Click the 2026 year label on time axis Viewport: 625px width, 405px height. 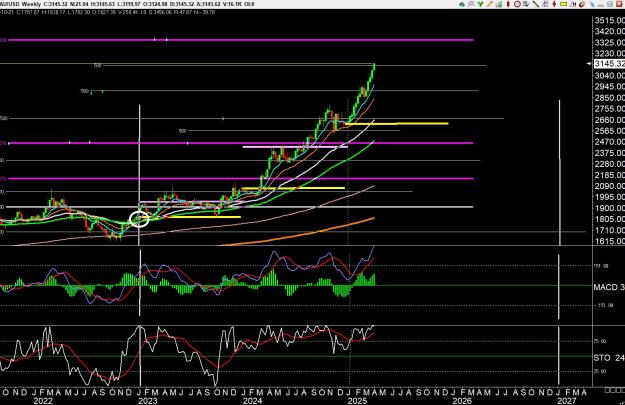click(462, 401)
